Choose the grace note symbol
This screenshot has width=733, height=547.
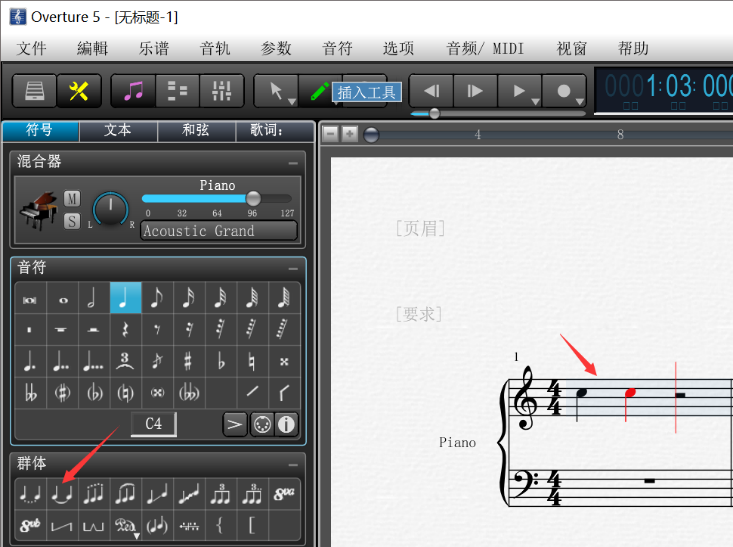pos(157,361)
